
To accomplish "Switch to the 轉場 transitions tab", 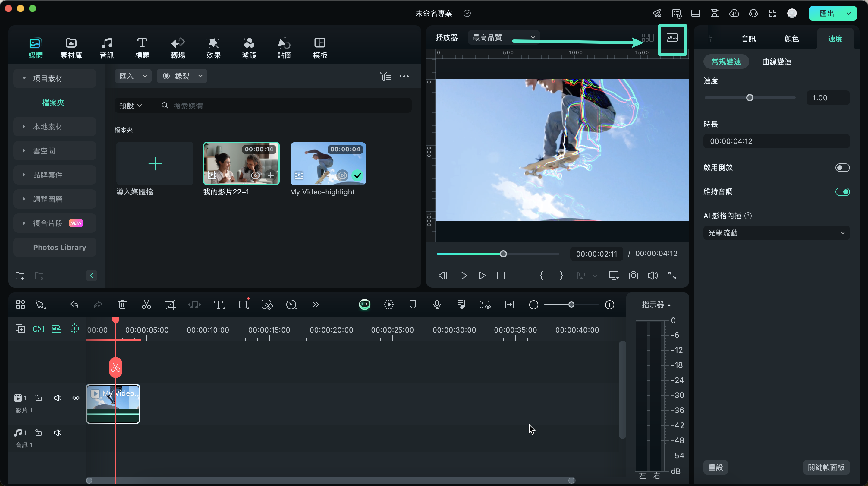I will tap(178, 48).
